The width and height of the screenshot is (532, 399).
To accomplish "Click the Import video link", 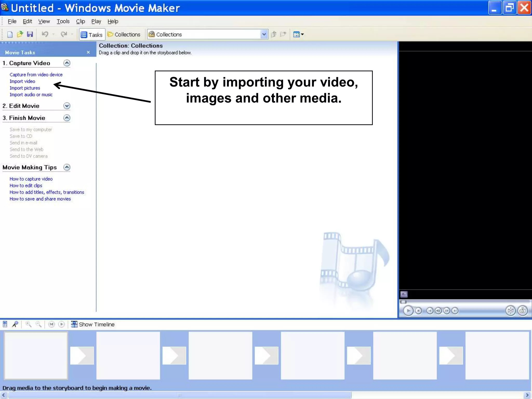I will tap(22, 81).
